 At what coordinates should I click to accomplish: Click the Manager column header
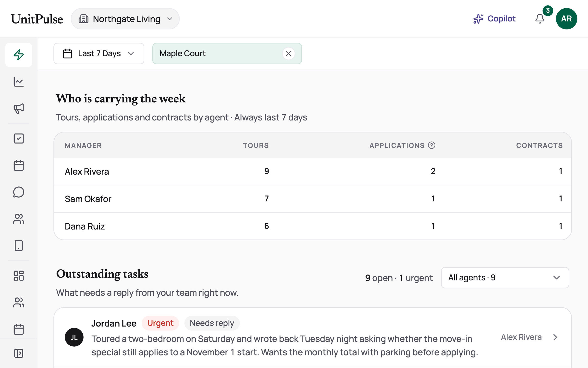[x=83, y=145]
